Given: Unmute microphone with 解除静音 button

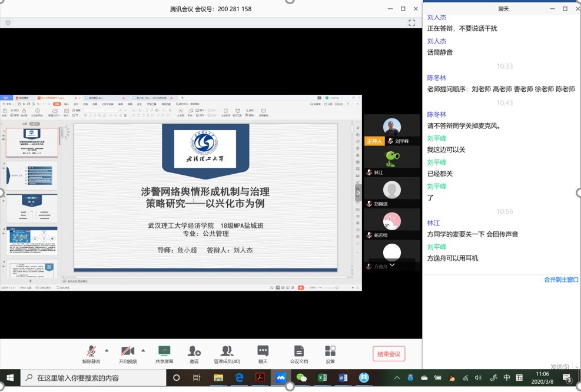Looking at the screenshot, I should coord(91,354).
